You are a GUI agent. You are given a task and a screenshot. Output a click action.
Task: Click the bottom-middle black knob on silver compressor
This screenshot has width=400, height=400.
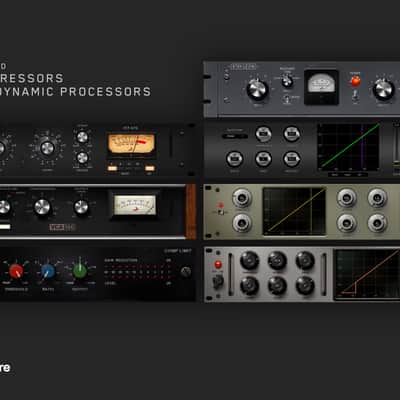(277, 286)
